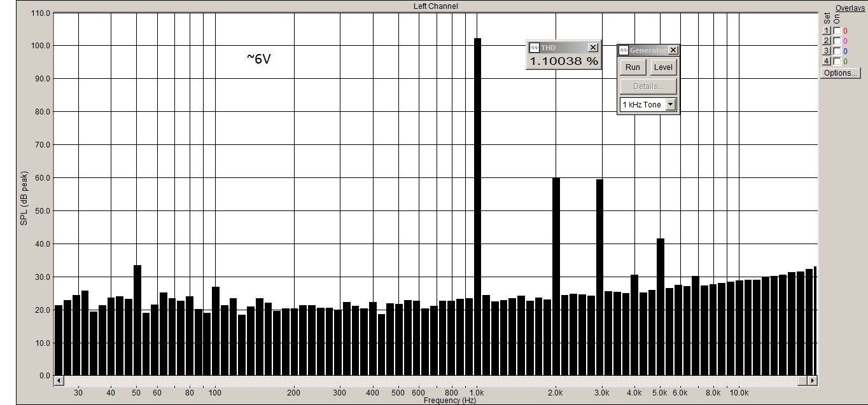Click the 3.0k harmonic spectrum bar

tap(599, 277)
